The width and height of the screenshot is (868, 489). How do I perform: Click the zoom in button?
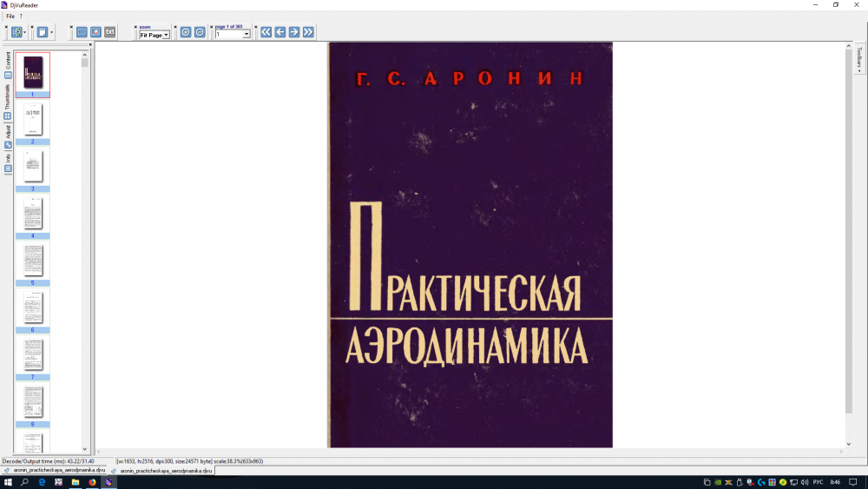185,32
